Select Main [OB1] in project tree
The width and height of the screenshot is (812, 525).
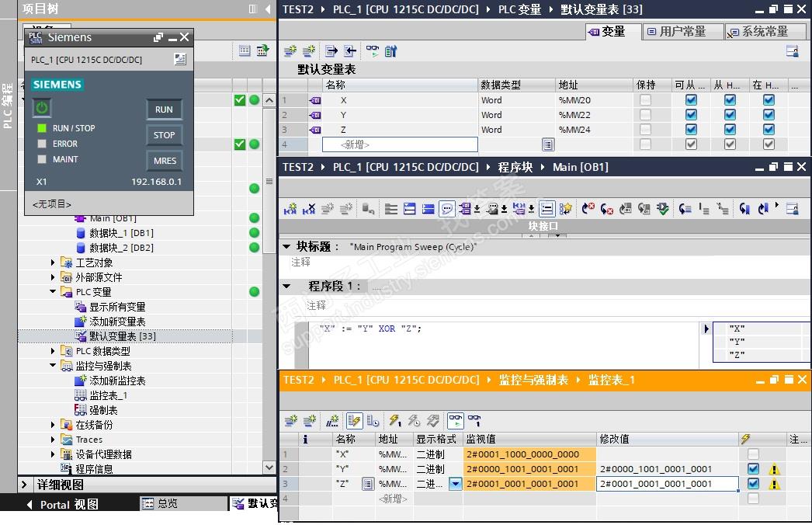point(113,218)
